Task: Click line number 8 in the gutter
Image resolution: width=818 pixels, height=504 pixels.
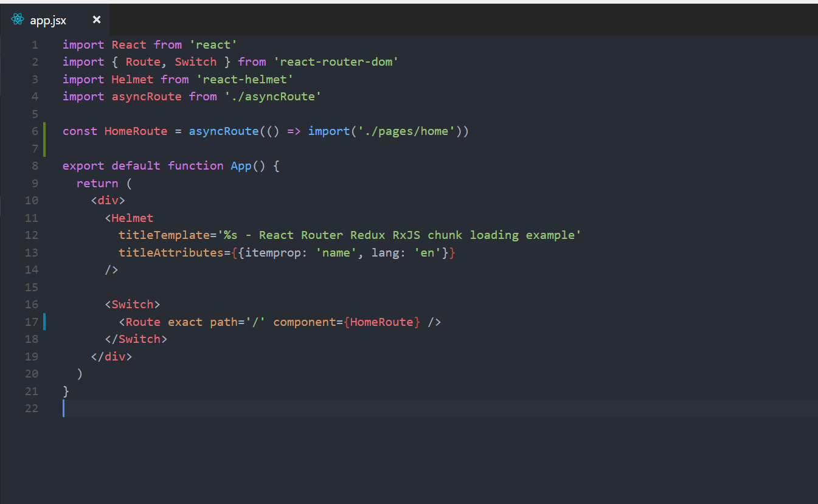Action: tap(35, 166)
